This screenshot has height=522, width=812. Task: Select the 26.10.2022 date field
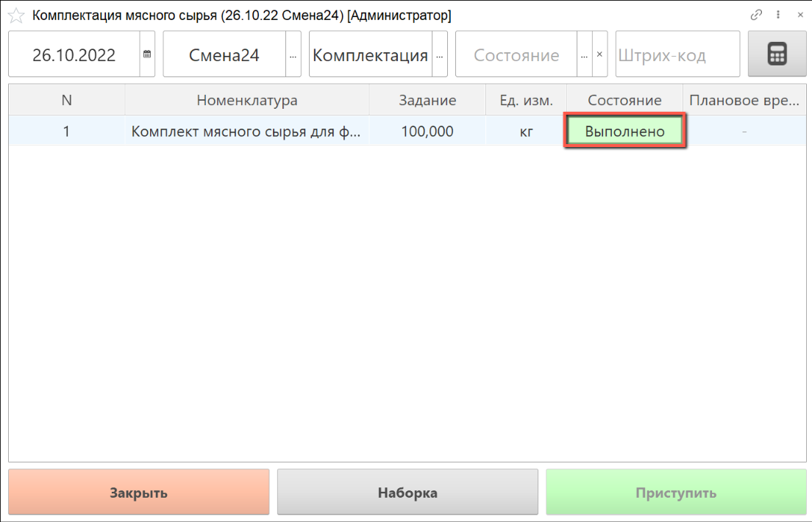[74, 54]
